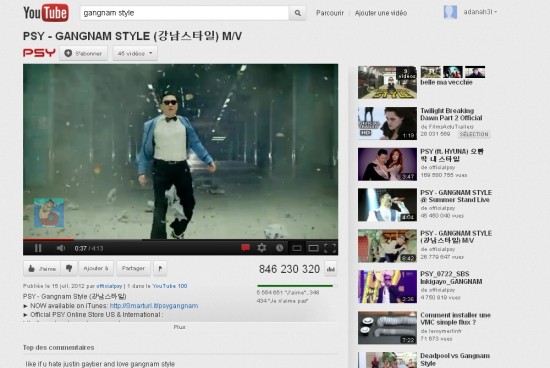Click the Watch Later clock icon
Image resolution: width=550 pixels, height=368 pixels.
coord(280,248)
